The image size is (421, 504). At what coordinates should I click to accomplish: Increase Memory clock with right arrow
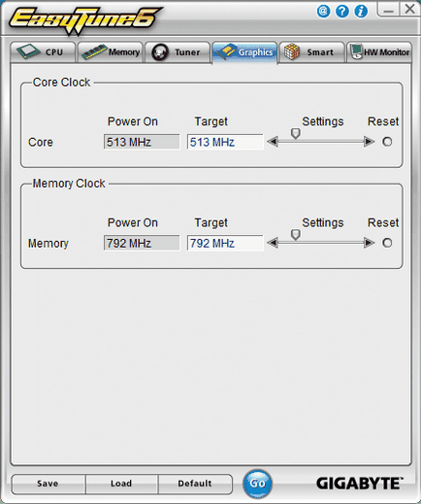[x=369, y=243]
